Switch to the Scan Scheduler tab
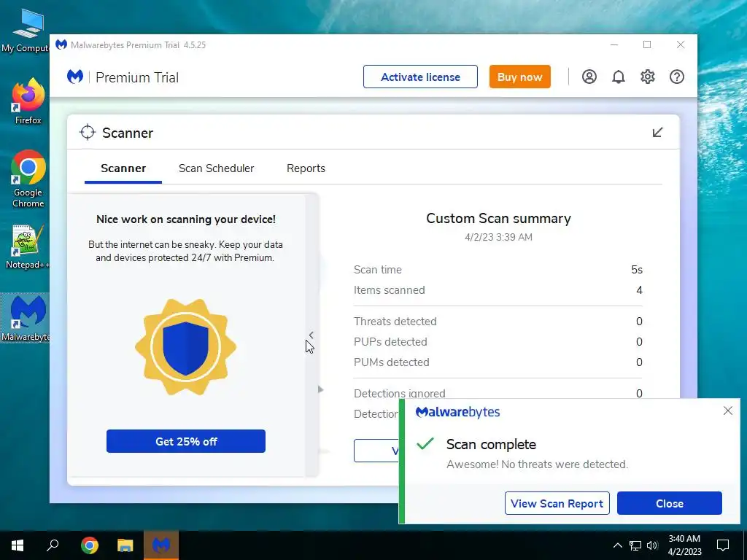747x560 pixels. [x=216, y=168]
